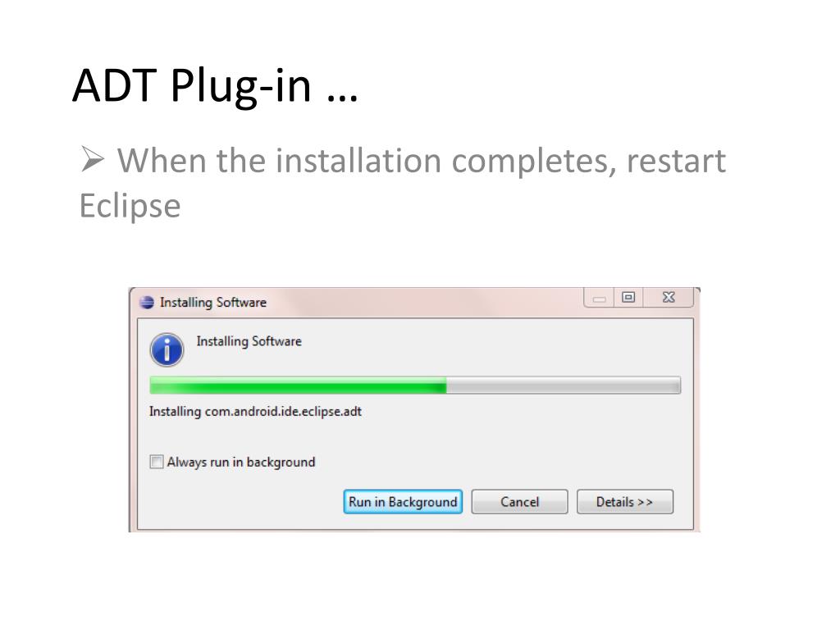This screenshot has height=630, width=840.
Task: Minimize the Installing Software dialog
Action: click(x=599, y=298)
